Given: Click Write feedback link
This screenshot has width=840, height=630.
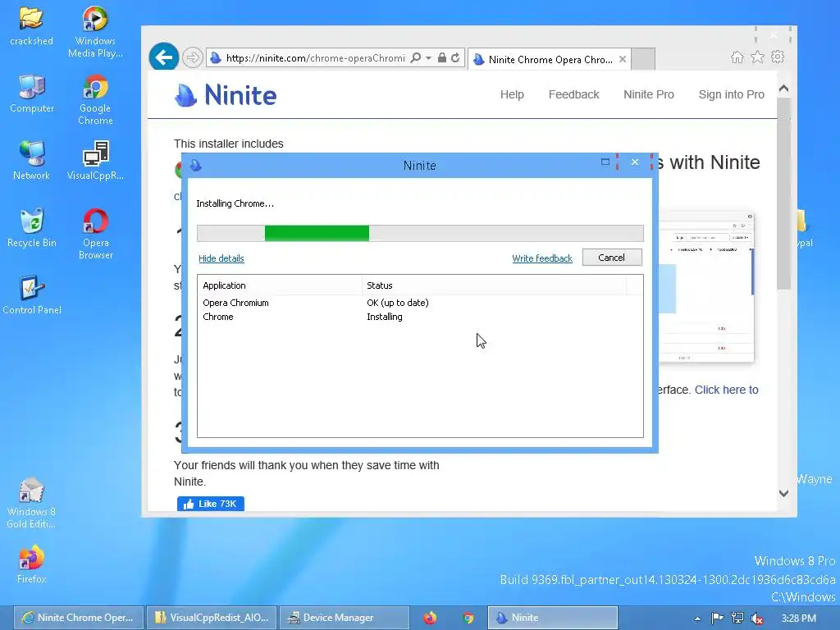Looking at the screenshot, I should pyautogui.click(x=542, y=258).
